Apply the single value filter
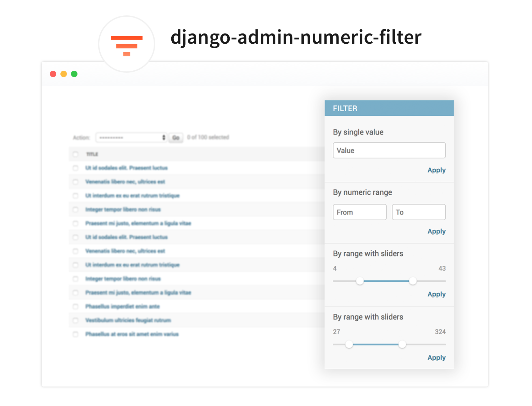Screen dimensions: 532x406 point(436,170)
